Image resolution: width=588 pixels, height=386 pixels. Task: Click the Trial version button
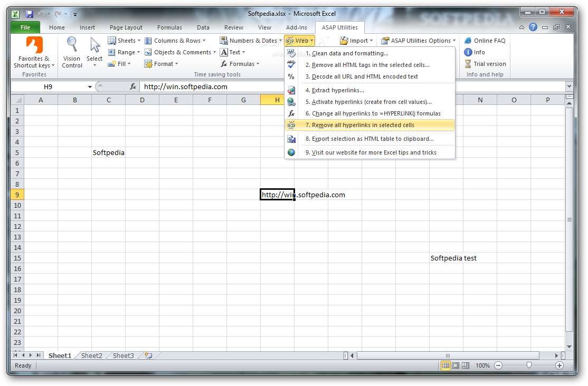[x=485, y=64]
